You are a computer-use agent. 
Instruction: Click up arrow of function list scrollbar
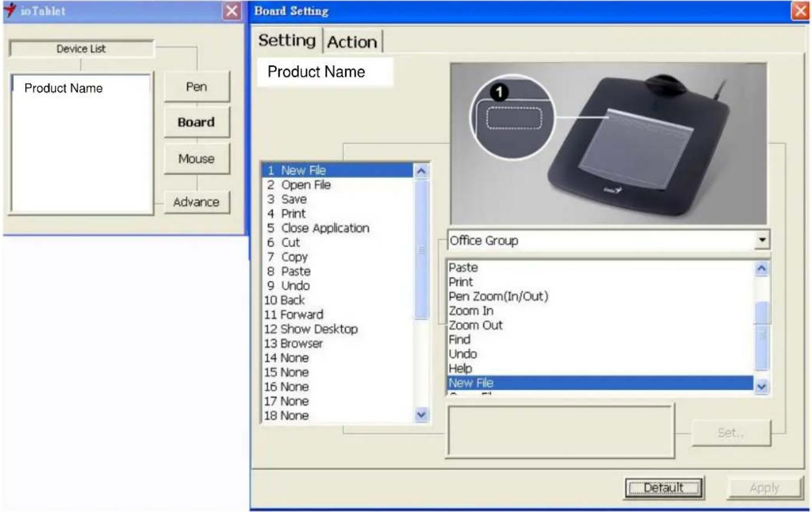click(761, 268)
